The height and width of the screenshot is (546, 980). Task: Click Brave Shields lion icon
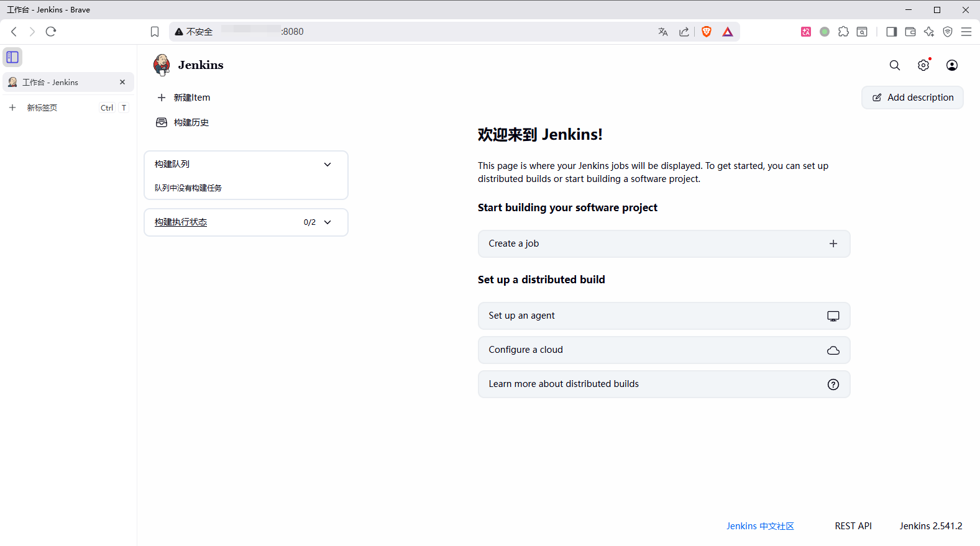pyautogui.click(x=706, y=32)
